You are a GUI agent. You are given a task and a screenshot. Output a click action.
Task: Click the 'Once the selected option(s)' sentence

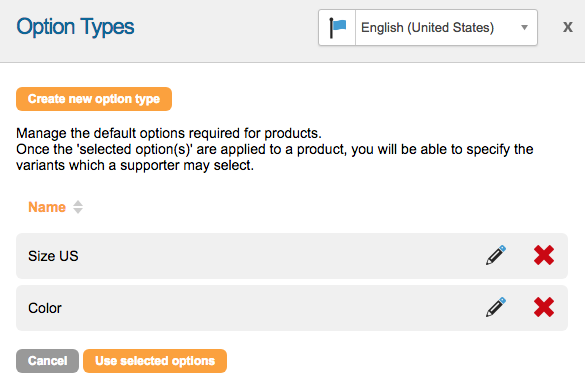tap(275, 149)
